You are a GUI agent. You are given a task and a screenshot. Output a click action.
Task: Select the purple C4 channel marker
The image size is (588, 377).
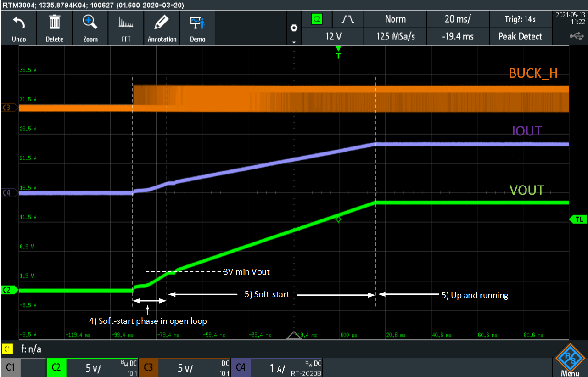pos(9,193)
